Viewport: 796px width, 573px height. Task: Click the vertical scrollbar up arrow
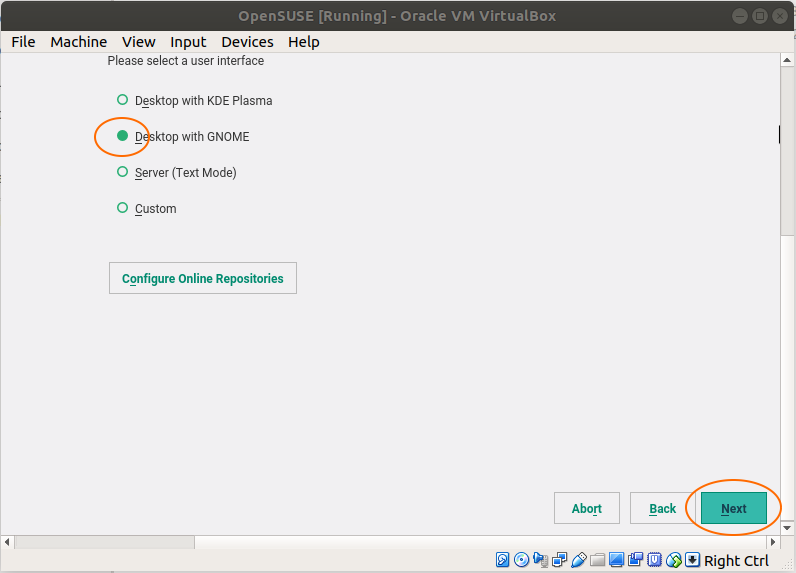pos(787,60)
